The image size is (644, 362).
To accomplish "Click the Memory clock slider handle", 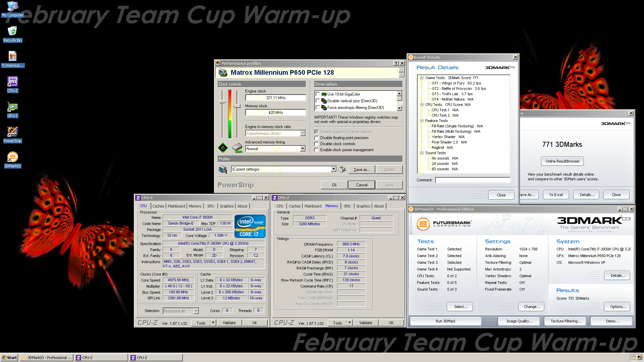I will tap(237, 106).
